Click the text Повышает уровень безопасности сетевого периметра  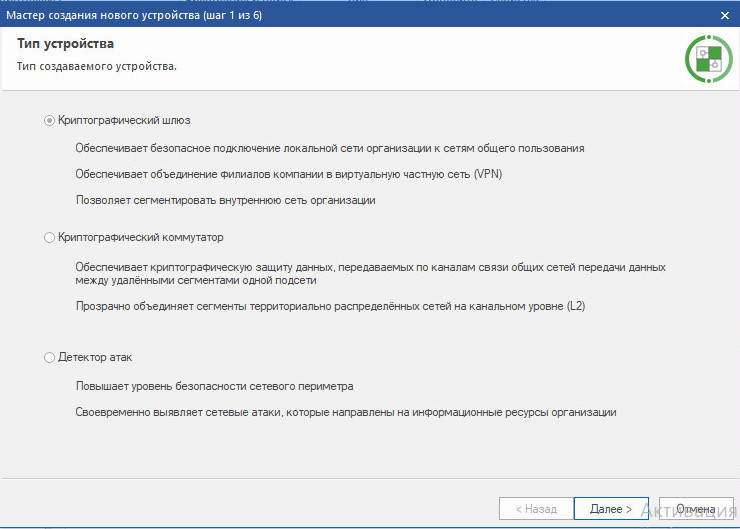(x=215, y=386)
